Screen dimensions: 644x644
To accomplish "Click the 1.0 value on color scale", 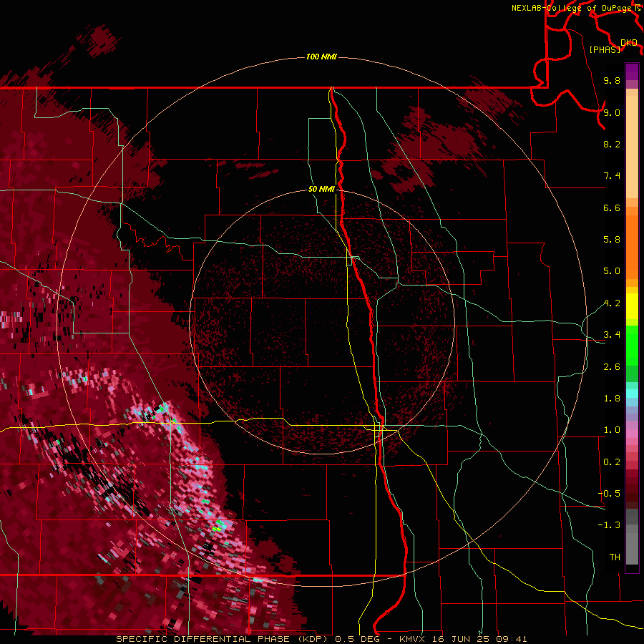I will click(x=612, y=430).
